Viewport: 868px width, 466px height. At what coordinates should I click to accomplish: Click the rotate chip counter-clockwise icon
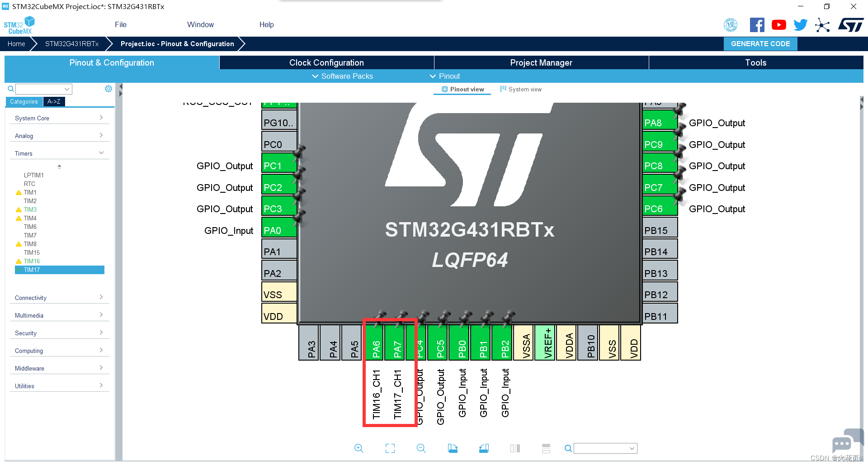pos(484,448)
